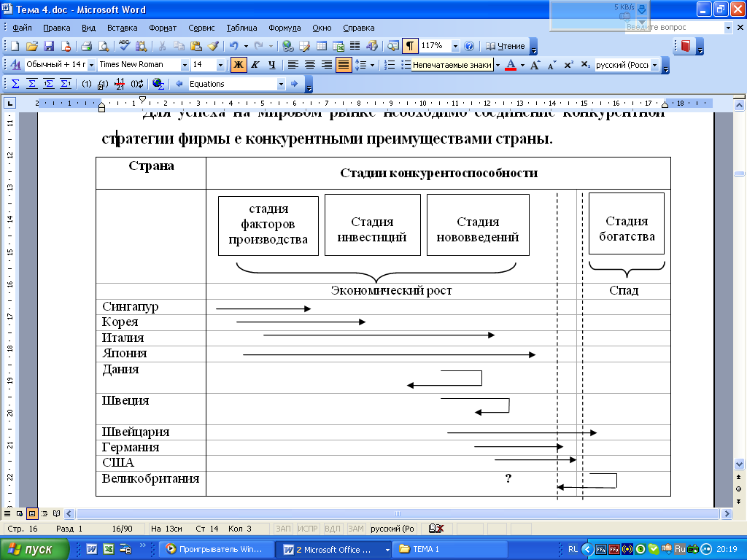Open a file with the folder icon

(x=31, y=46)
